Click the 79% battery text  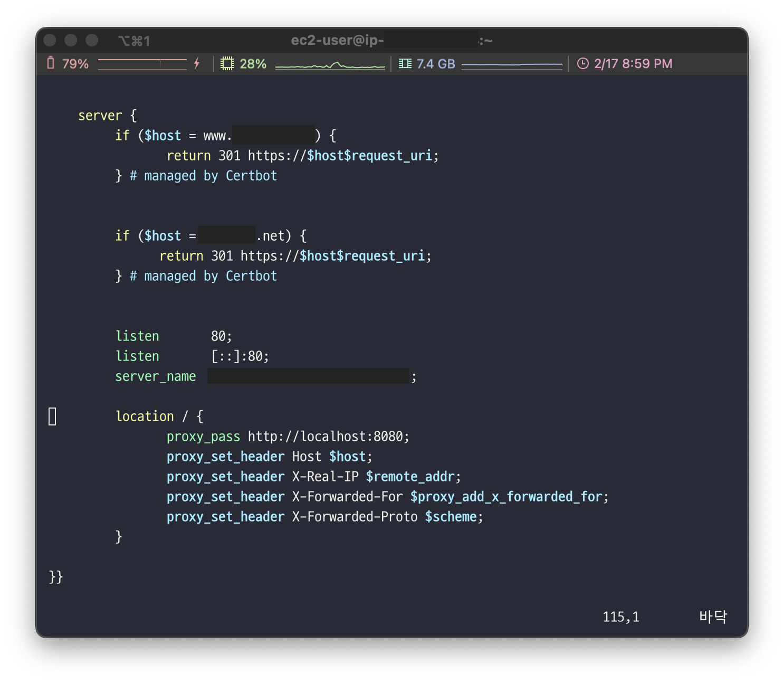point(75,64)
